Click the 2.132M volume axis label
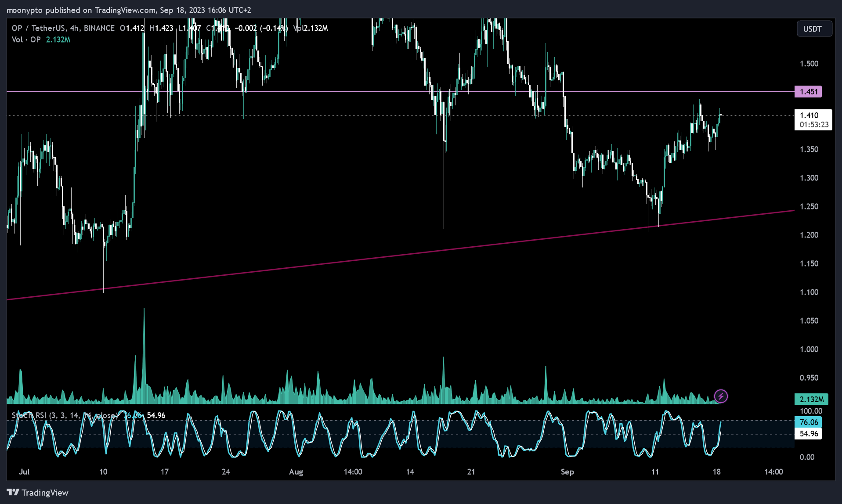Viewport: 842px width, 504px height. [811, 399]
